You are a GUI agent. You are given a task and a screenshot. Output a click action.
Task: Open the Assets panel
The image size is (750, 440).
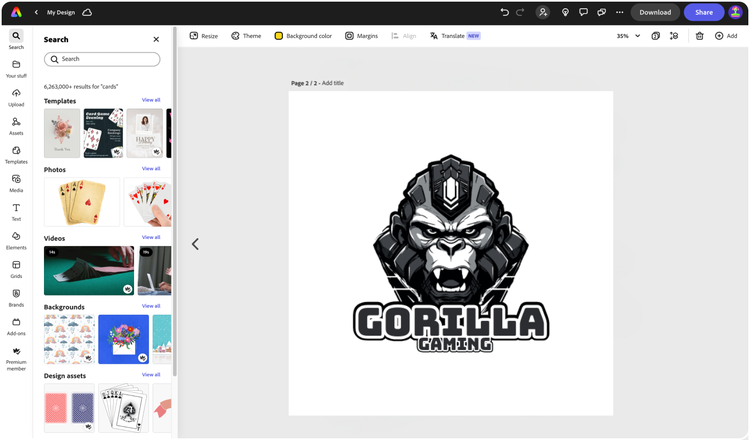click(x=16, y=126)
